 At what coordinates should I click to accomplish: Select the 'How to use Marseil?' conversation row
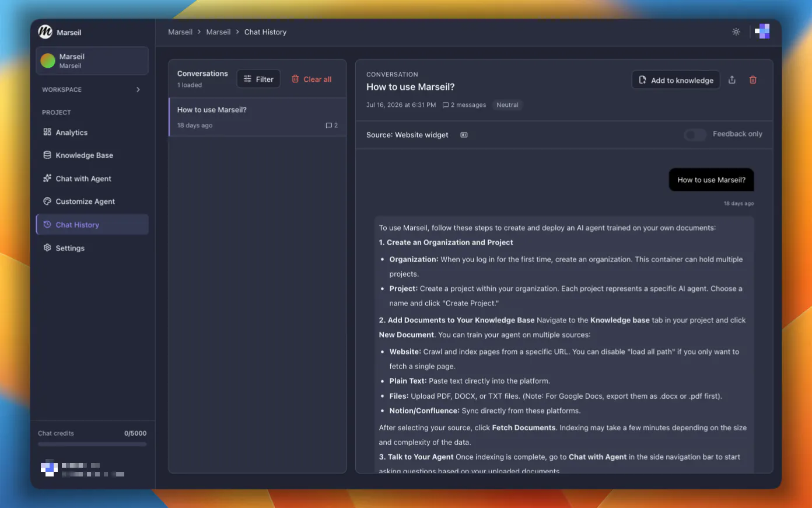(x=257, y=117)
